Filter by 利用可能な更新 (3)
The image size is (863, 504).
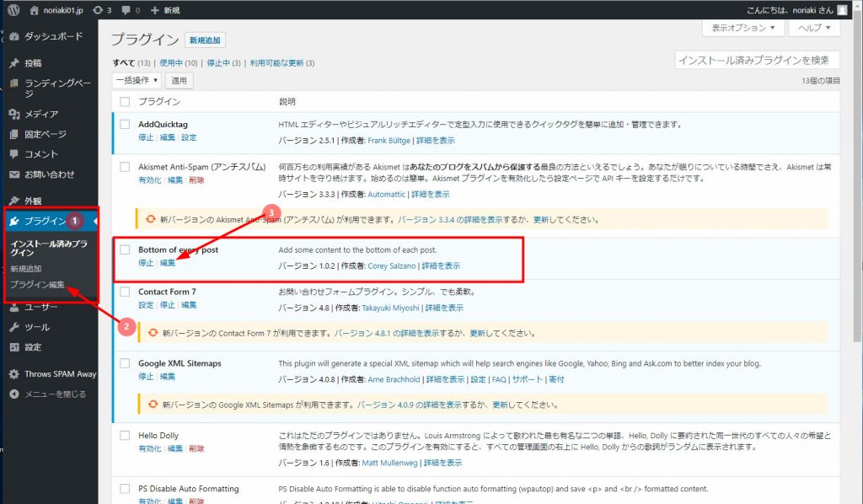pyautogui.click(x=281, y=62)
